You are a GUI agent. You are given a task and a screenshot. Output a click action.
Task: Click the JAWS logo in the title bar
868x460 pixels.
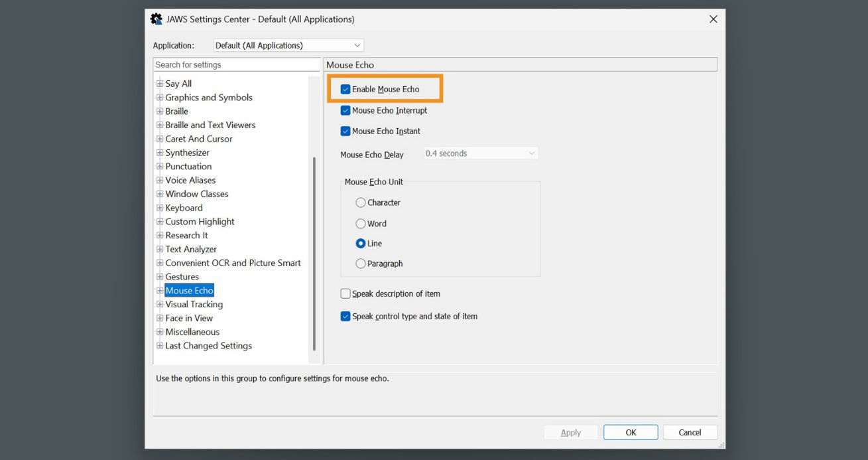coord(156,19)
